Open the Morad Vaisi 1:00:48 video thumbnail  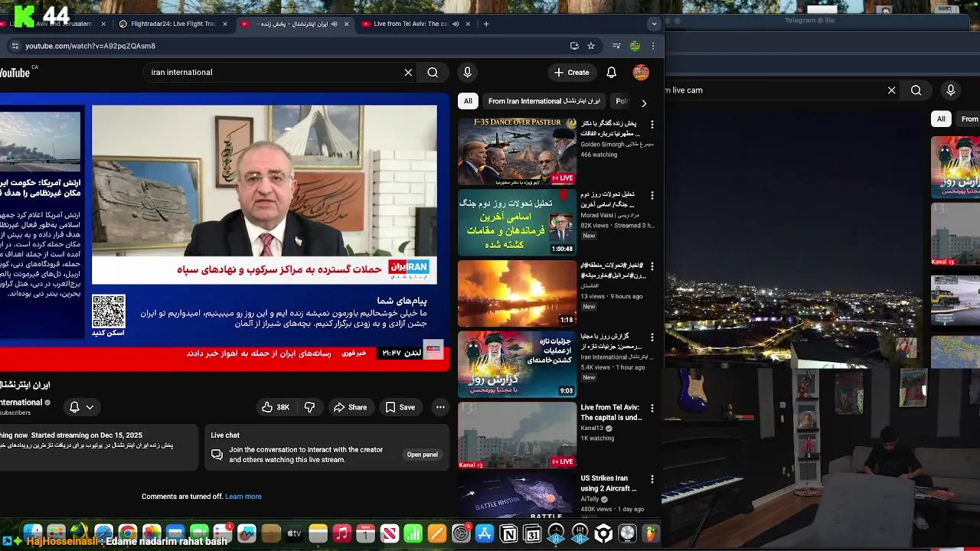tap(517, 222)
